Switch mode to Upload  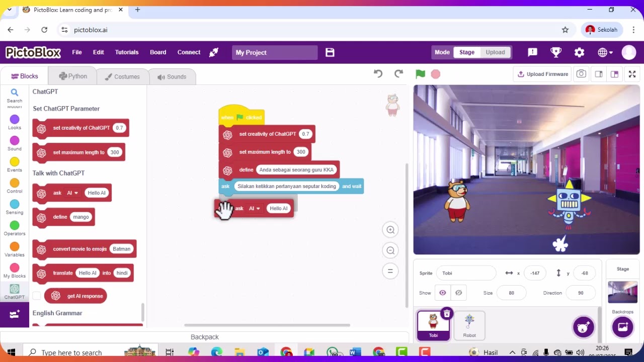(x=495, y=52)
